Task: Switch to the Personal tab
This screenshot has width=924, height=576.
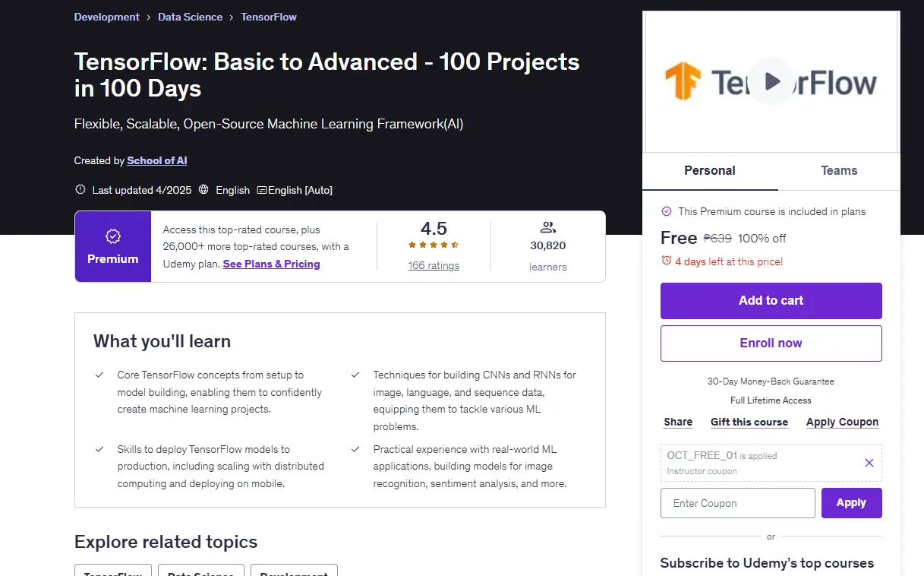Action: 710,171
